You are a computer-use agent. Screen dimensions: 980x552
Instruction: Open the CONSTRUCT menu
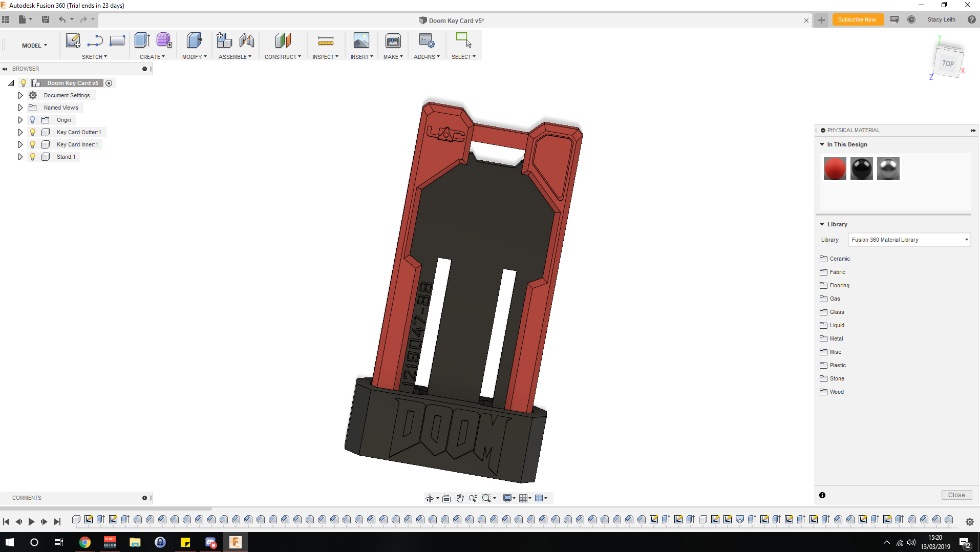point(283,57)
